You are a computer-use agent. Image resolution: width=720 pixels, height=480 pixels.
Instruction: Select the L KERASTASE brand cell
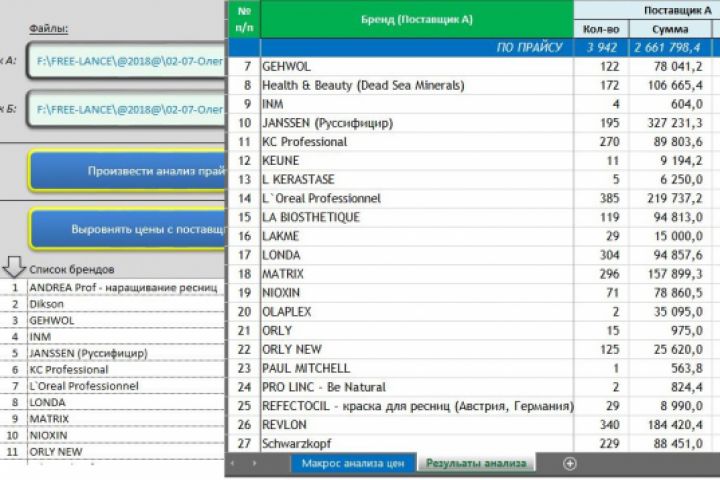417,180
